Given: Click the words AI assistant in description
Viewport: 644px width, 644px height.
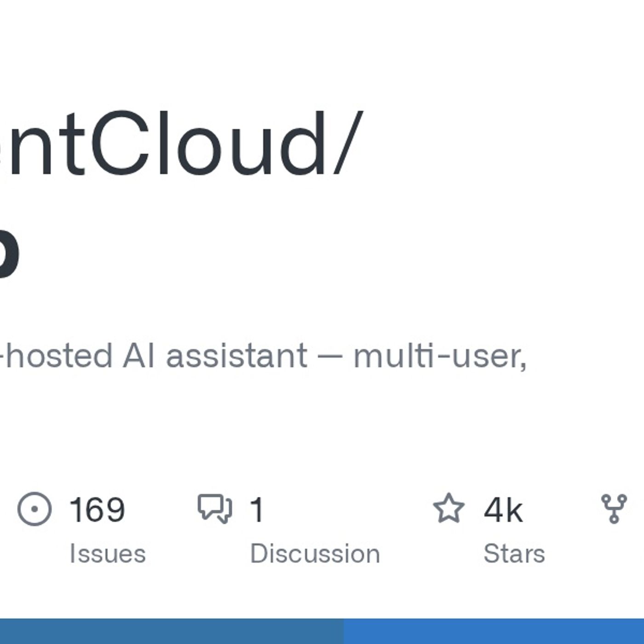Looking at the screenshot, I should (x=215, y=356).
